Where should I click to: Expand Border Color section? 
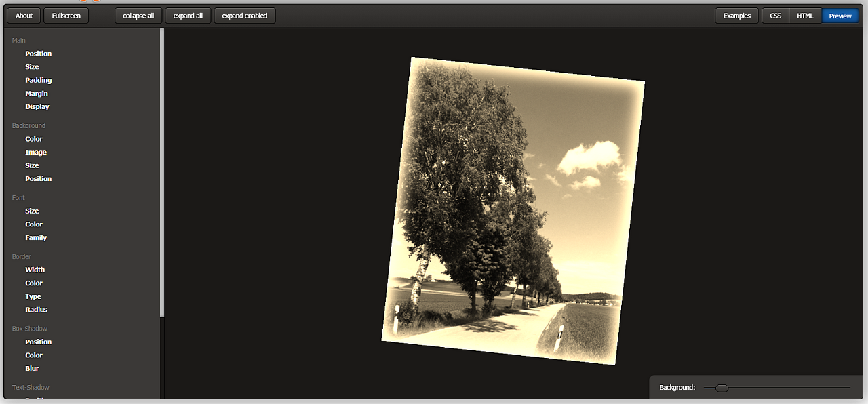[x=34, y=283]
